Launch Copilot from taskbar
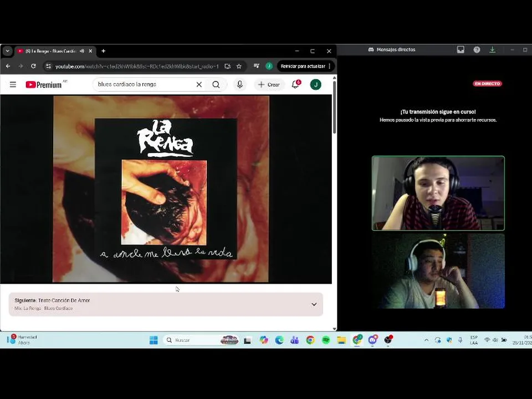 [264, 340]
